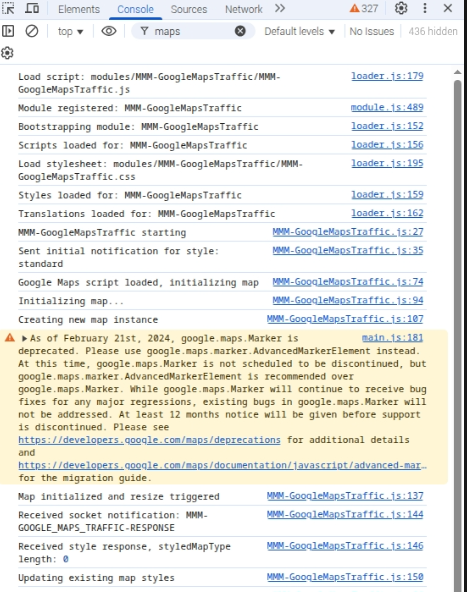The image size is (467, 592).
Task: Open MMM-GoogleMapsTraffic.js:27 link
Action: (x=348, y=232)
